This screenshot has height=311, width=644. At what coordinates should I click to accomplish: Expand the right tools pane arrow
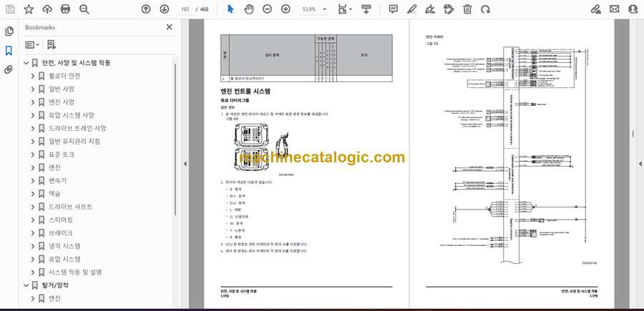640,164
